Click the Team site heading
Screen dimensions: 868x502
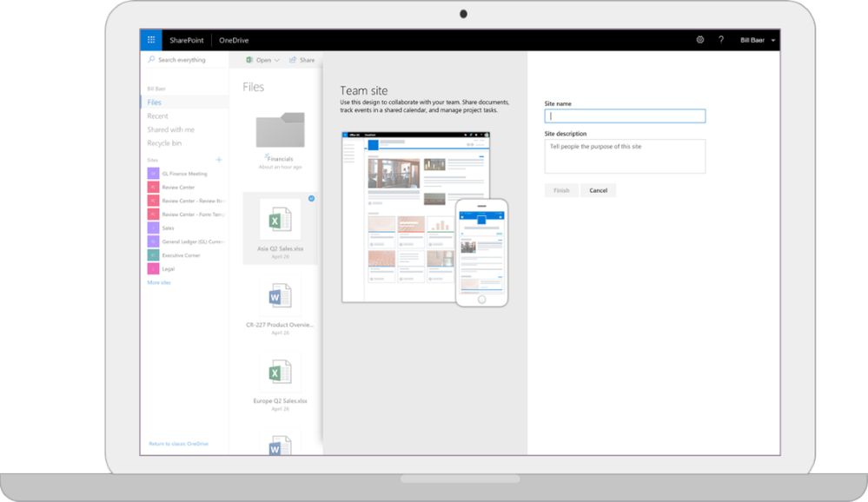point(364,90)
